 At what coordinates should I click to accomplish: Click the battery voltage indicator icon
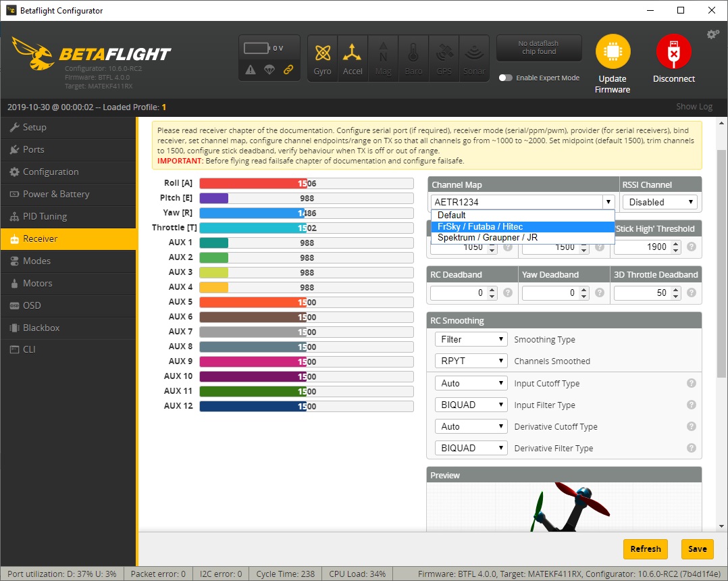coord(257,48)
